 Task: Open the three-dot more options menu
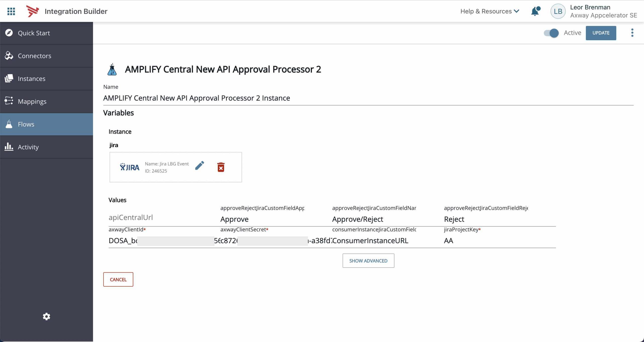coord(632,33)
